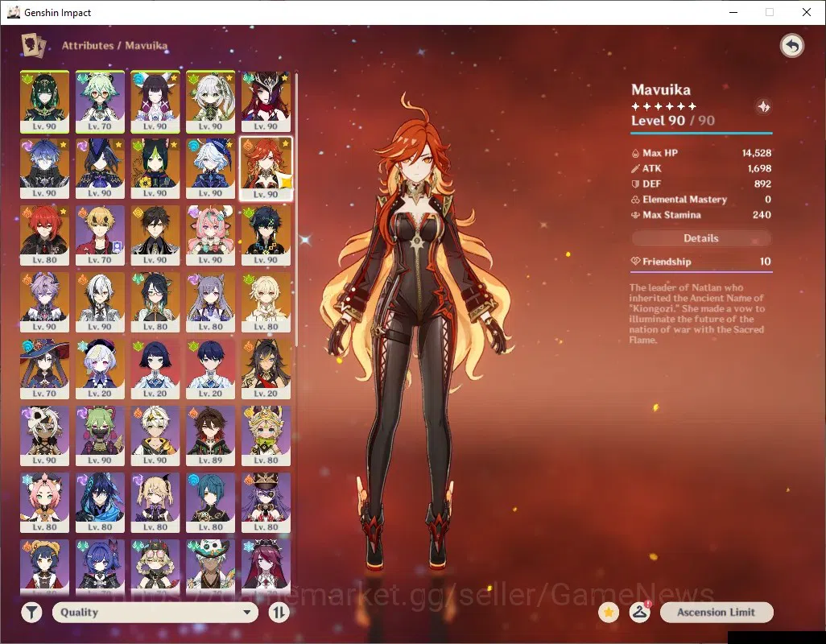Click the DEF shield icon
Image resolution: width=826 pixels, height=644 pixels.
click(635, 184)
